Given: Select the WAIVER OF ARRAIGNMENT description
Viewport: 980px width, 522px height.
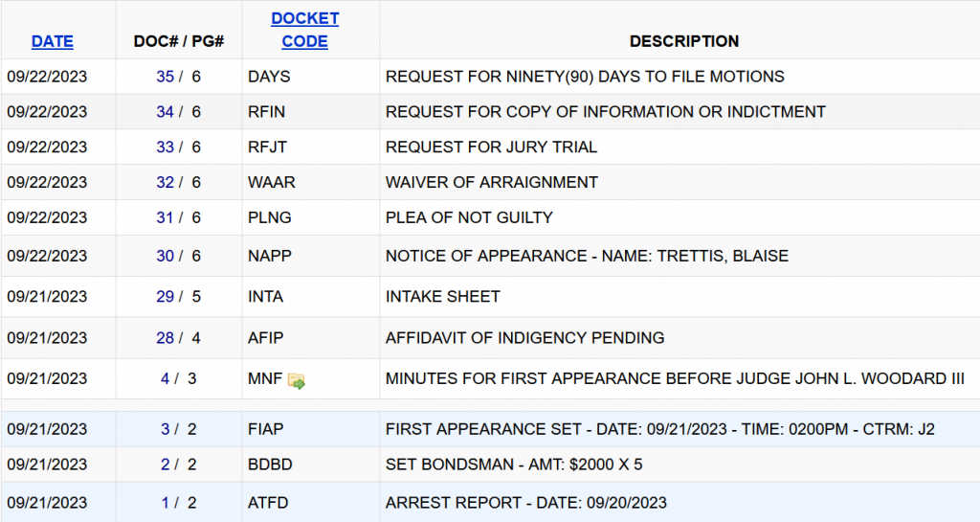Looking at the screenshot, I should click(x=492, y=182).
